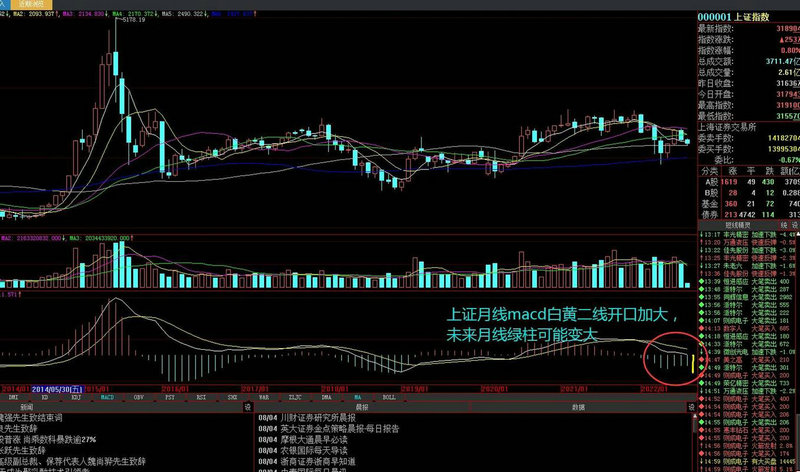
Task: Select the DMI indicator tab
Action: [14, 397]
